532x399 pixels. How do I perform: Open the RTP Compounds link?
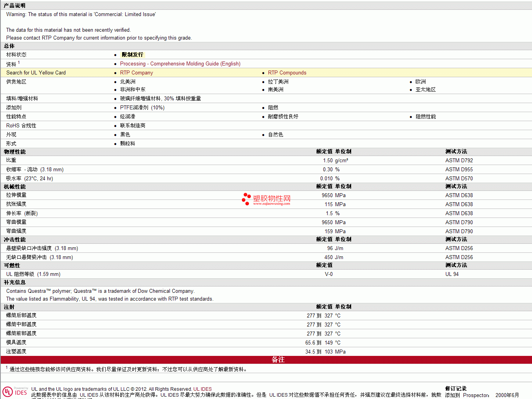[x=287, y=73]
